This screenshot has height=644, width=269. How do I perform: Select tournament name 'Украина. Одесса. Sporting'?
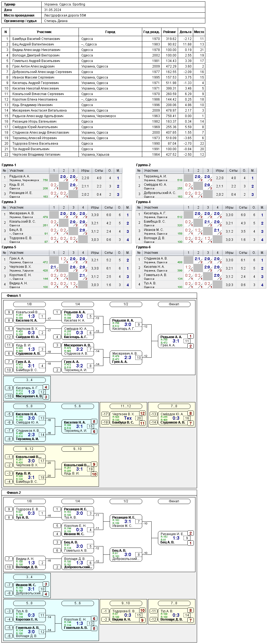pyautogui.click(x=64, y=4)
